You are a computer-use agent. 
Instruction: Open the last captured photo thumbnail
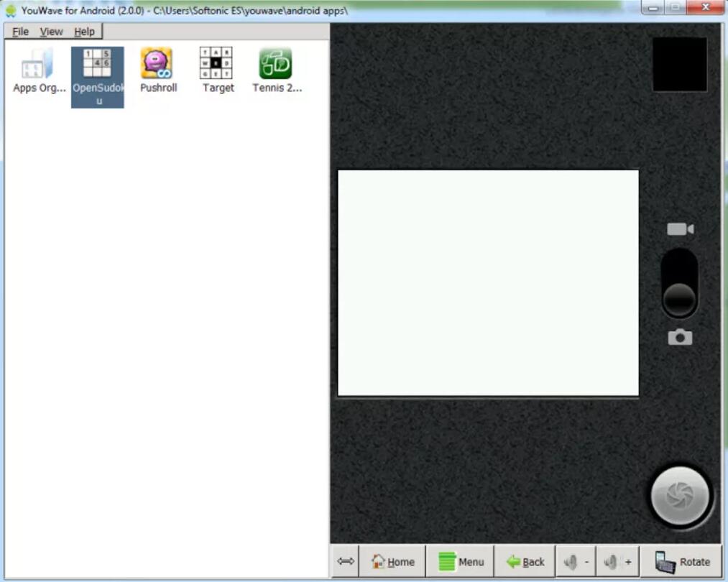click(680, 65)
